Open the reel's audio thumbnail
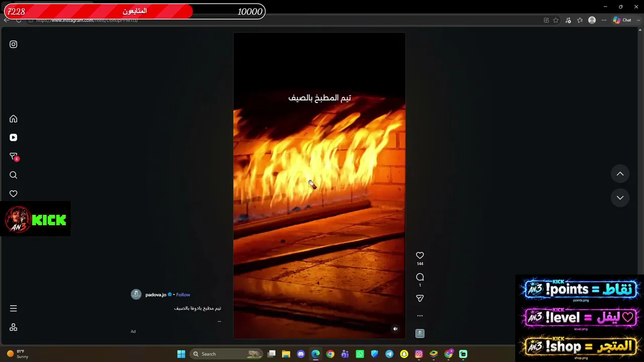 click(x=420, y=333)
